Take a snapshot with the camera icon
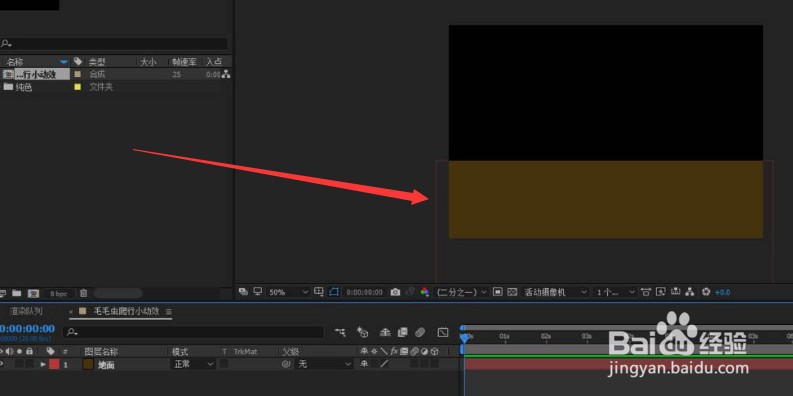This screenshot has height=396, width=793. [395, 292]
